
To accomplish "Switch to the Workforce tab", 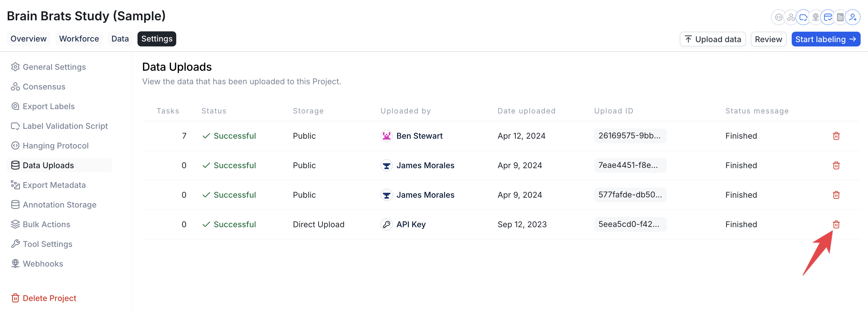I will (x=79, y=39).
